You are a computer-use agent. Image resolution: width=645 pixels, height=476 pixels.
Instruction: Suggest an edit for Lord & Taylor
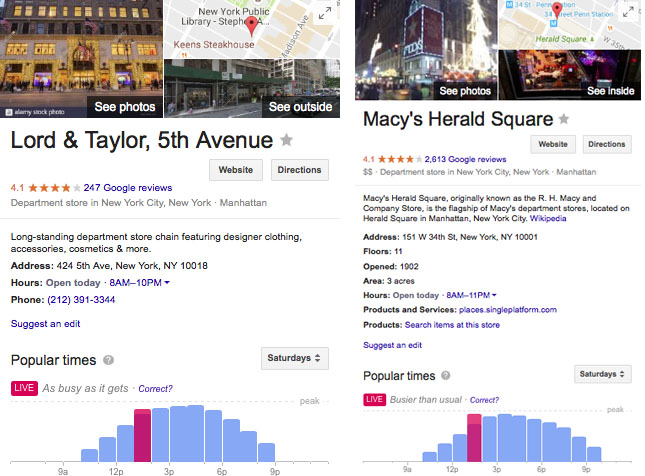tap(46, 324)
